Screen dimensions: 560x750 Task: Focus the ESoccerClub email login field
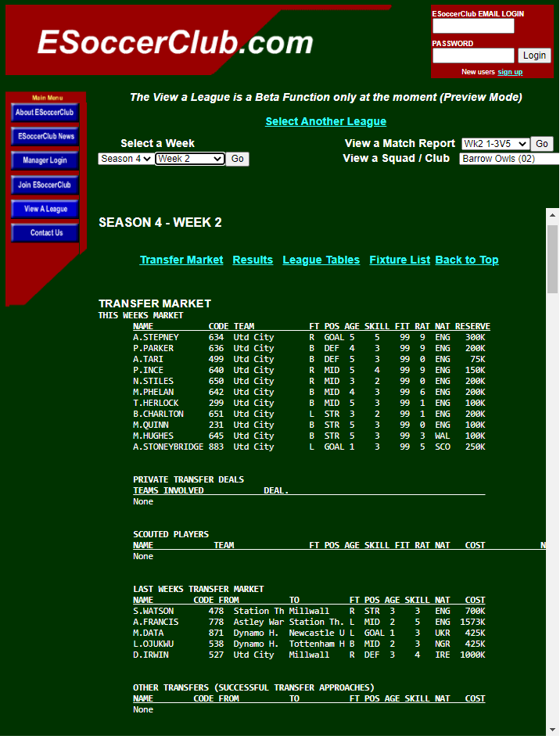473,26
